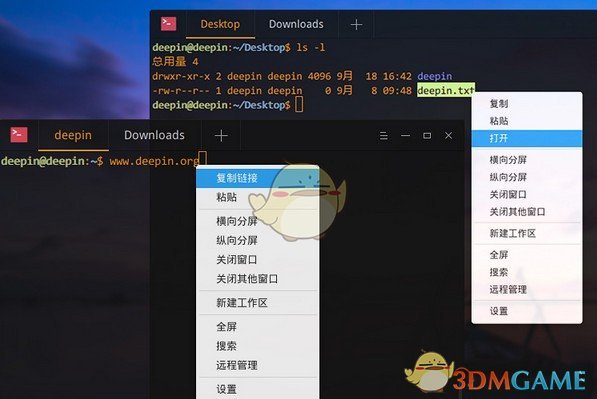Choose 全屏 in the right context menu
The height and width of the screenshot is (399, 597).
pyautogui.click(x=527, y=255)
